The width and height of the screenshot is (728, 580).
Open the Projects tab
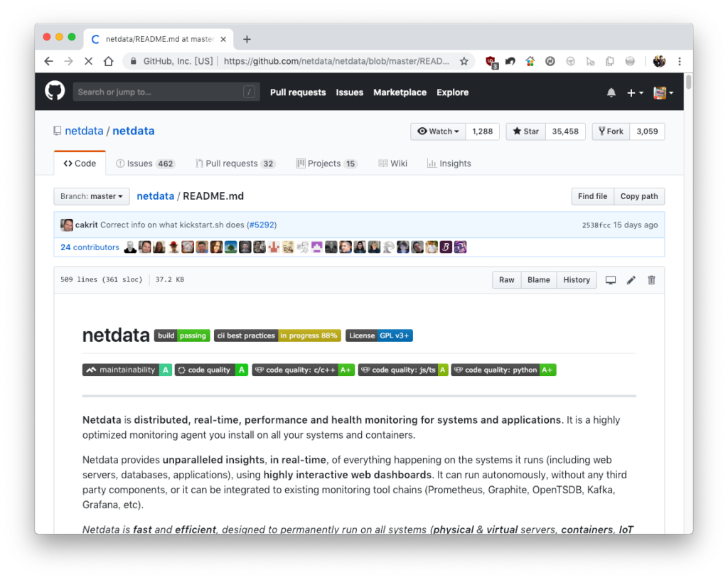327,163
